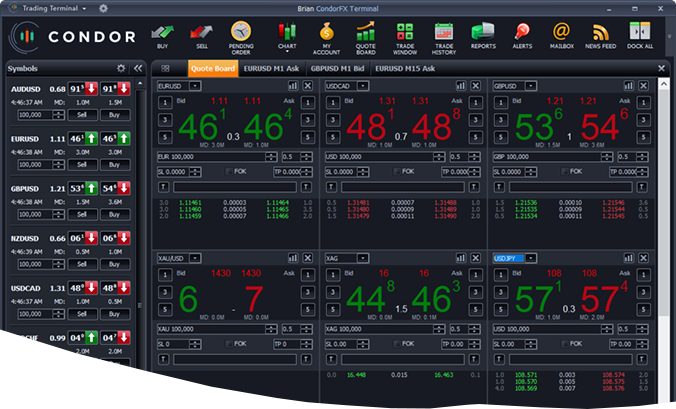Image resolution: width=676 pixels, height=409 pixels.
Task: Enable FOK checkbox in USDJPY tile
Action: point(564,343)
